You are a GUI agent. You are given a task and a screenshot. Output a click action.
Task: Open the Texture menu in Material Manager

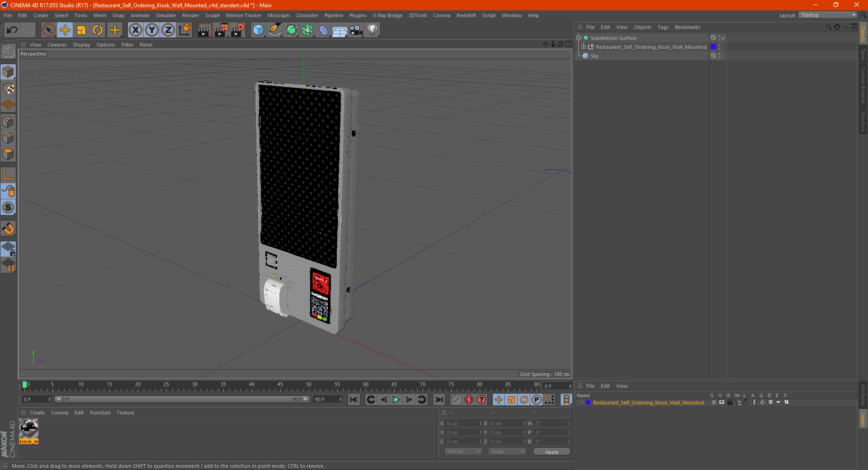[x=125, y=413]
